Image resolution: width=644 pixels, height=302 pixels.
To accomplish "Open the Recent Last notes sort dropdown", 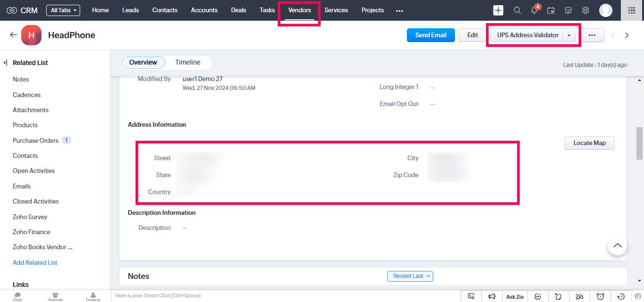I will pos(410,276).
